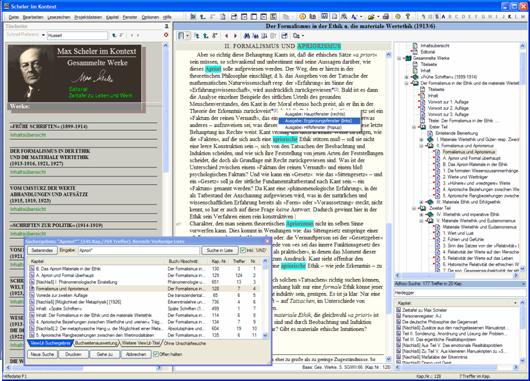Screen dimensions: 530x381
Task: Open Inhaltsübersicht link under Frühe Schriften
Action: (28, 135)
